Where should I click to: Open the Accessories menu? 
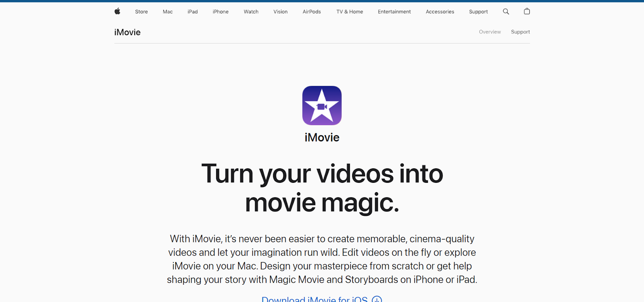tap(440, 12)
